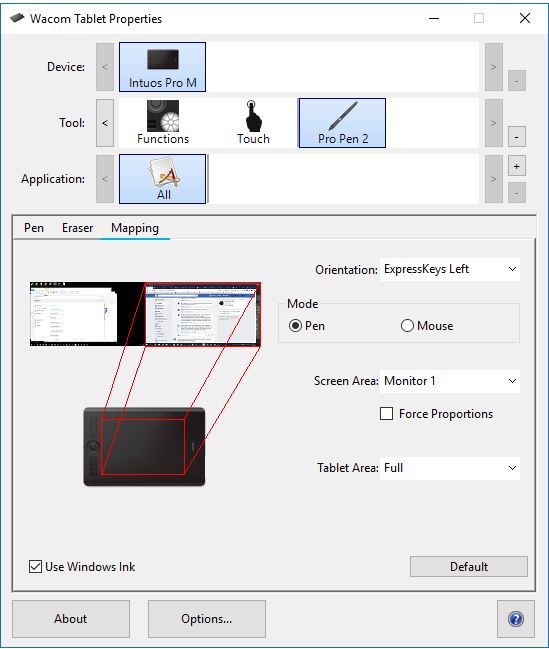Select Mouse mode radio button

[407, 326]
